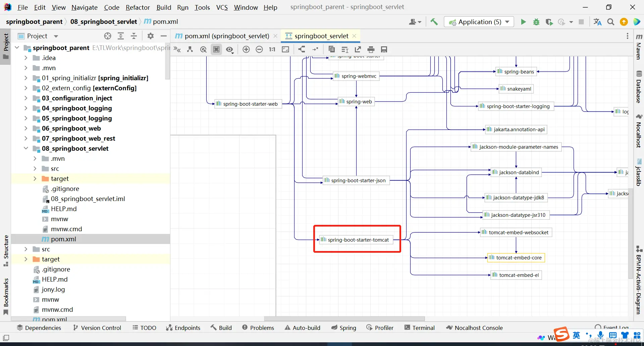Open the Version Control panel

(97, 328)
